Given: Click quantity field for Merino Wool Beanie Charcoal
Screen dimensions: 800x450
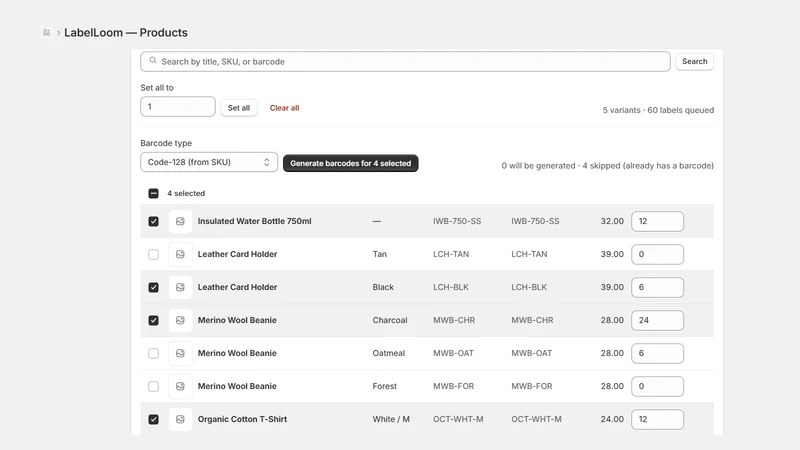Looking at the screenshot, I should coord(657,320).
